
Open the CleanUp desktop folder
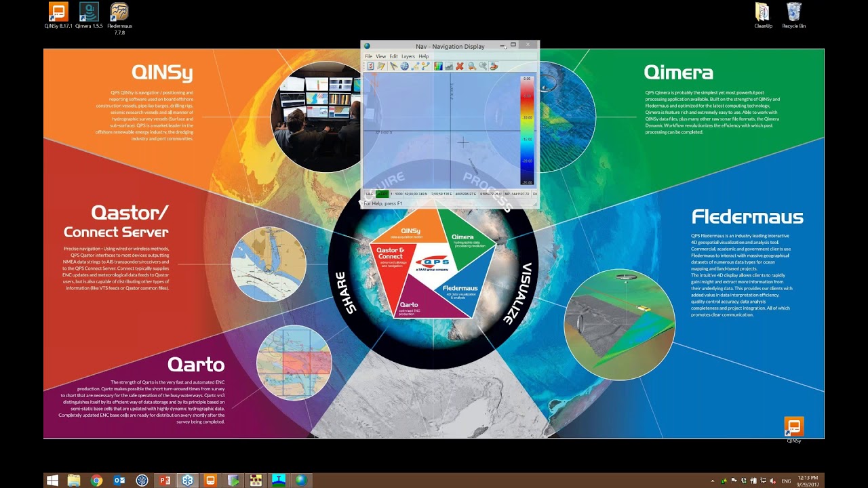click(763, 16)
